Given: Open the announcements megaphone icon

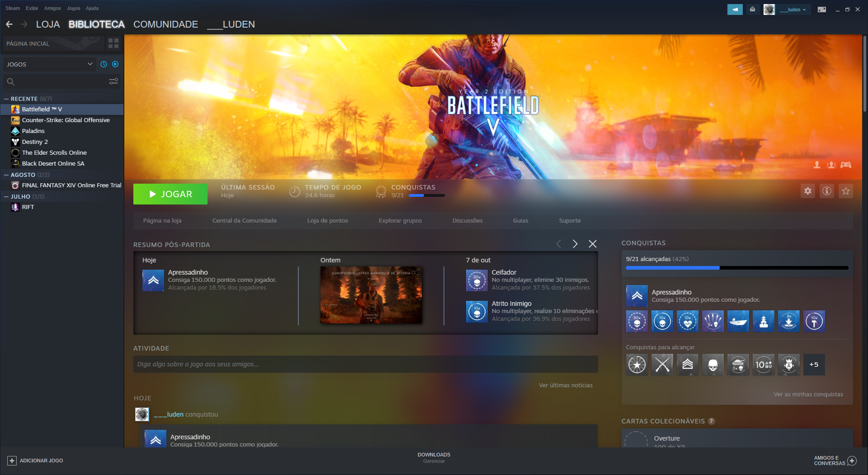Looking at the screenshot, I should tap(735, 9).
